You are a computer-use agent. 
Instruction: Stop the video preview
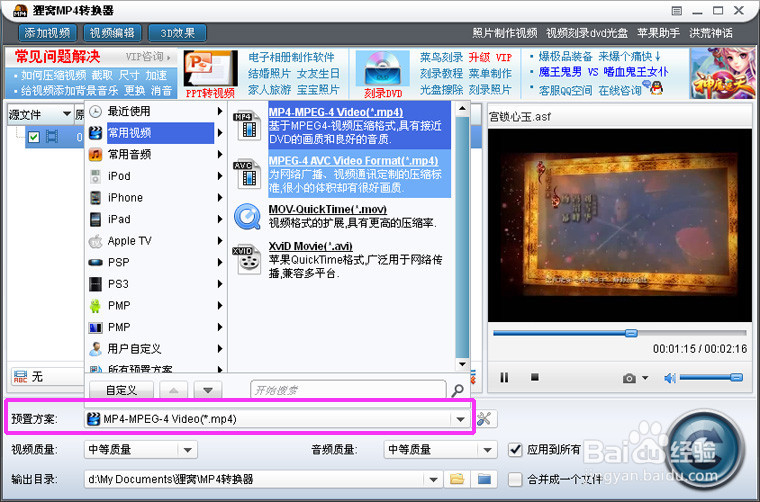pyautogui.click(x=535, y=376)
